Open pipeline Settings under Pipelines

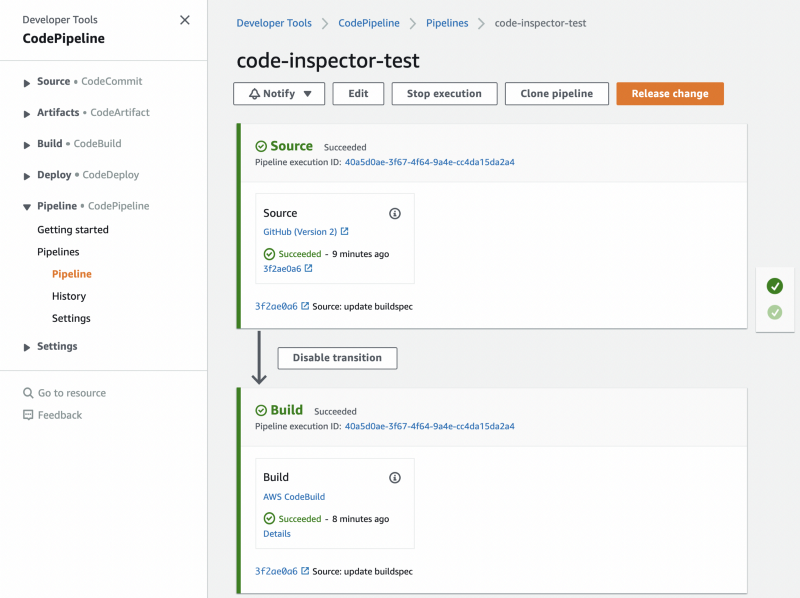(x=71, y=318)
